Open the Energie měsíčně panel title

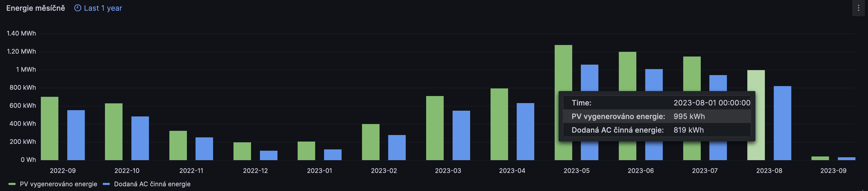36,8
